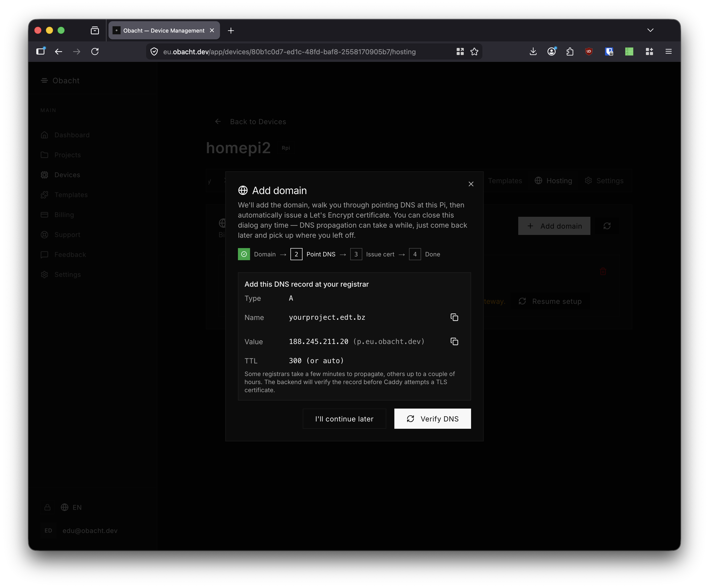
Task: Open the Templates tab
Action: [505, 181]
